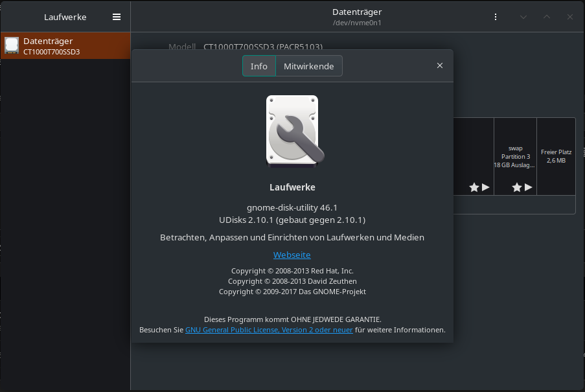Switch to the Mitwirkende tab
Image resolution: width=585 pixels, height=392 pixels.
(308, 66)
